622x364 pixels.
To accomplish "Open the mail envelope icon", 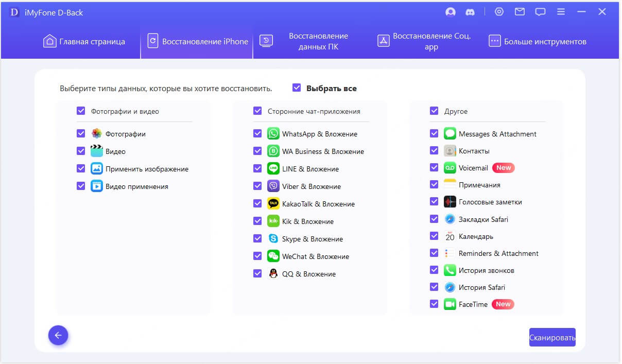I will pyautogui.click(x=520, y=12).
